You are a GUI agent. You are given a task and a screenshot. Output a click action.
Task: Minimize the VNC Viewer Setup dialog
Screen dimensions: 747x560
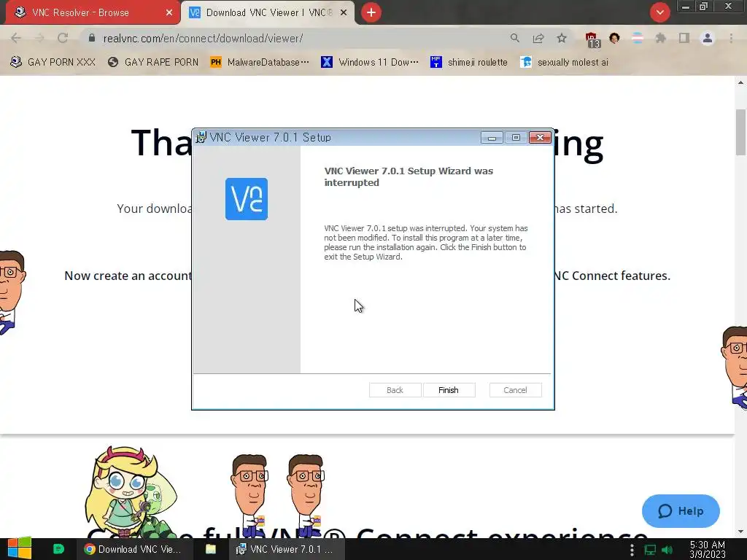[492, 138]
